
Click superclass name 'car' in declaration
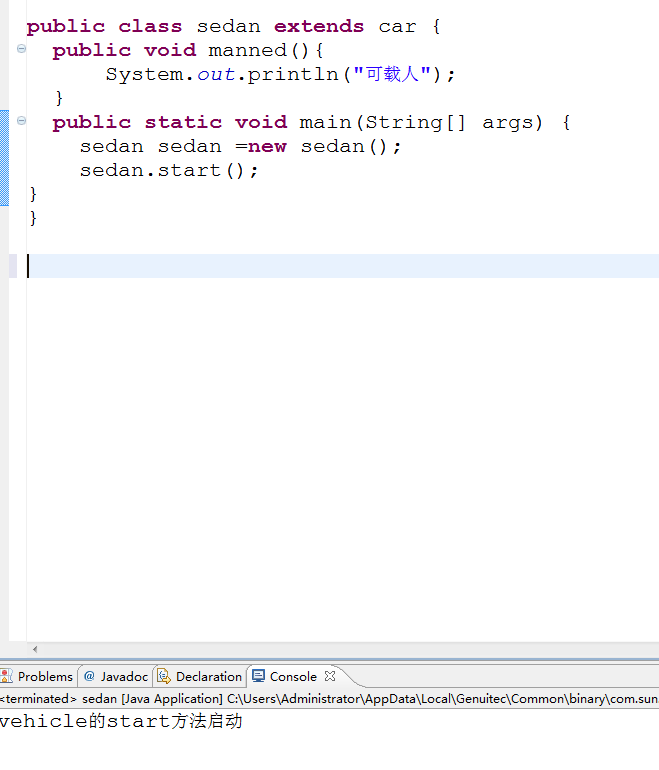pos(397,27)
